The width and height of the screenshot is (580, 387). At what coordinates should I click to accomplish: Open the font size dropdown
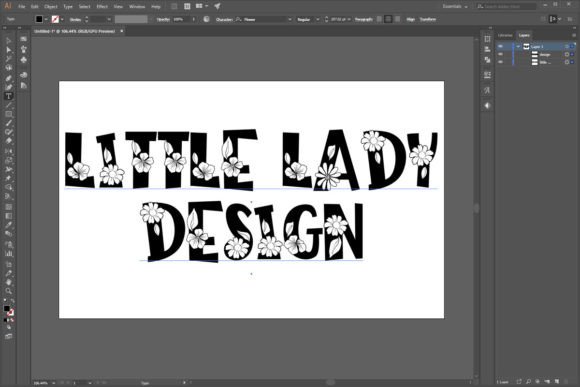349,19
